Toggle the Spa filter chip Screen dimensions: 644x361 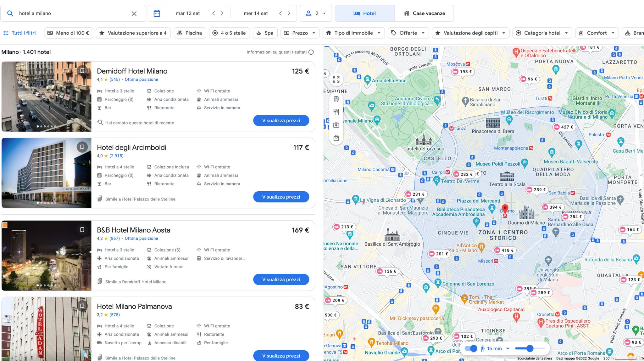click(x=265, y=33)
